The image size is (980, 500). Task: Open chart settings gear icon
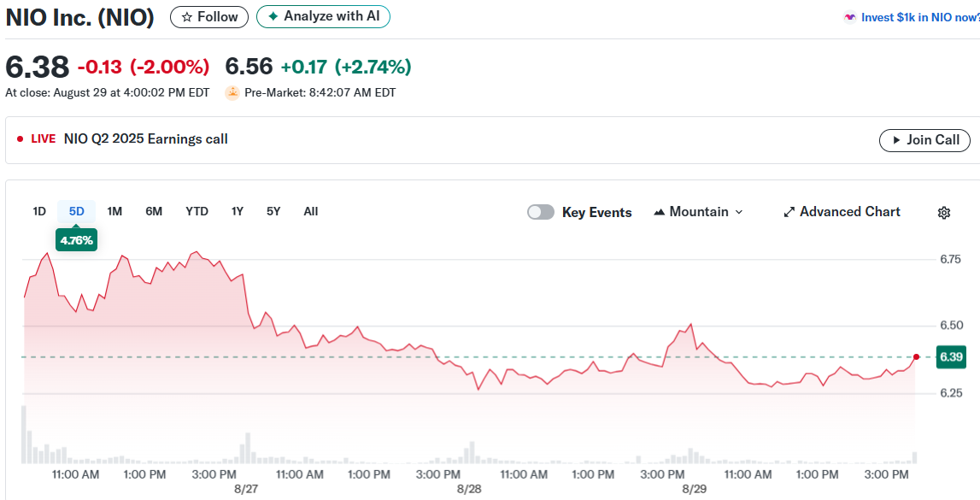click(944, 213)
